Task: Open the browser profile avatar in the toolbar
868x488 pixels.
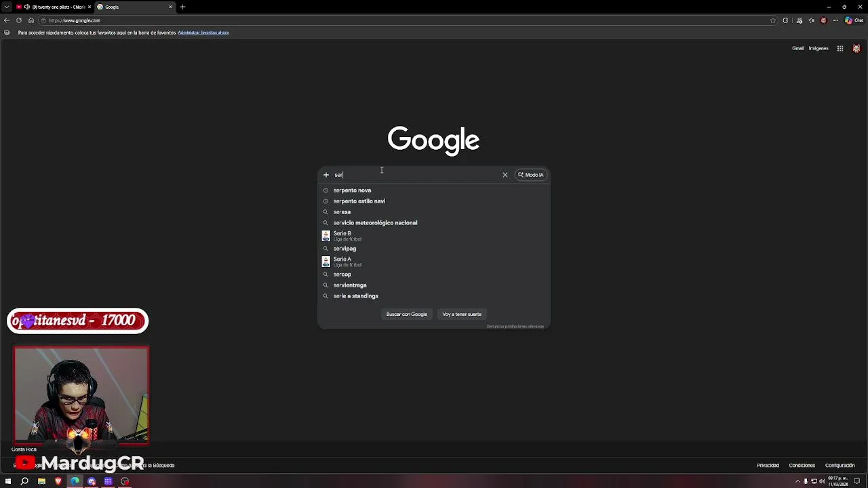Action: 824,20
